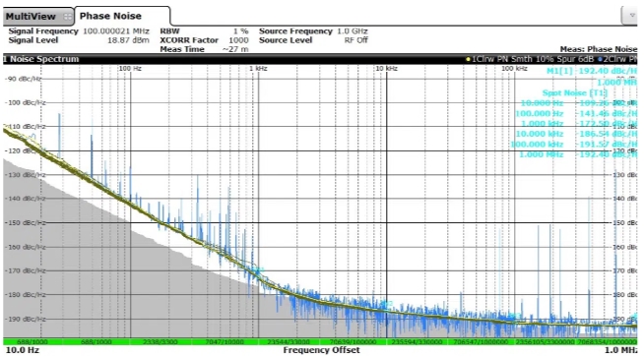
Task: Open the MultiView tab
Action: click(x=38, y=17)
